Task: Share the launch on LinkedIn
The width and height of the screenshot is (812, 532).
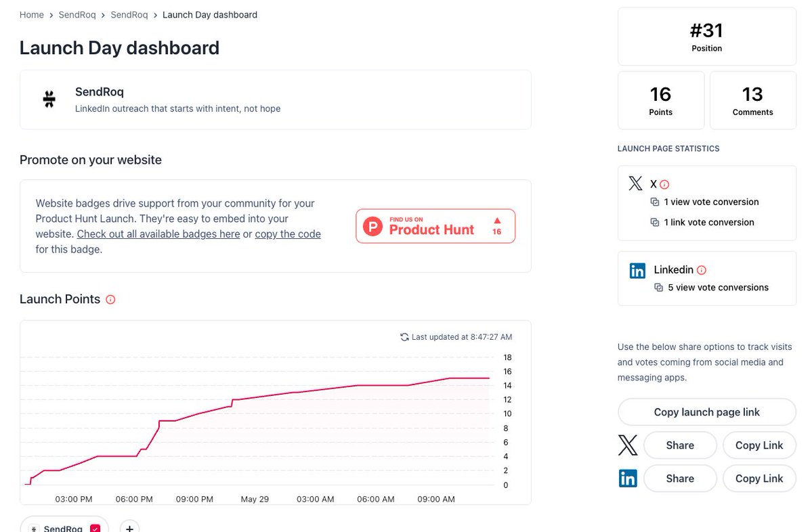Action: point(680,478)
